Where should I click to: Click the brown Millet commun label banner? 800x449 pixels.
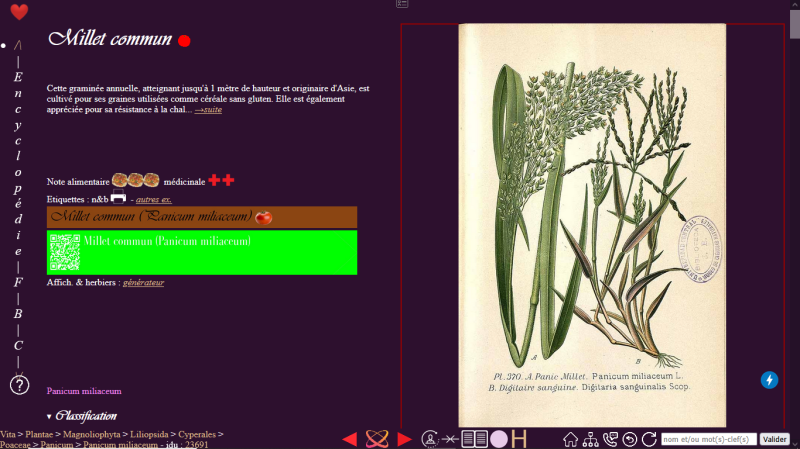[x=202, y=217]
